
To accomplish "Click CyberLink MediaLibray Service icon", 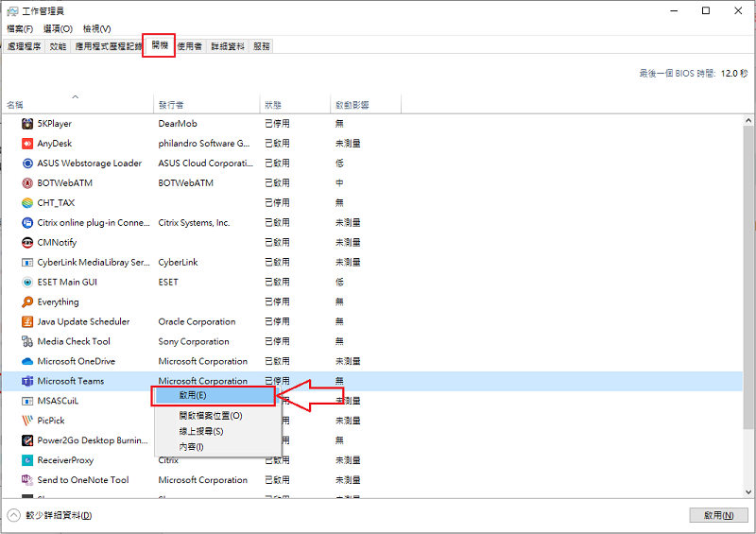I will 27,263.
